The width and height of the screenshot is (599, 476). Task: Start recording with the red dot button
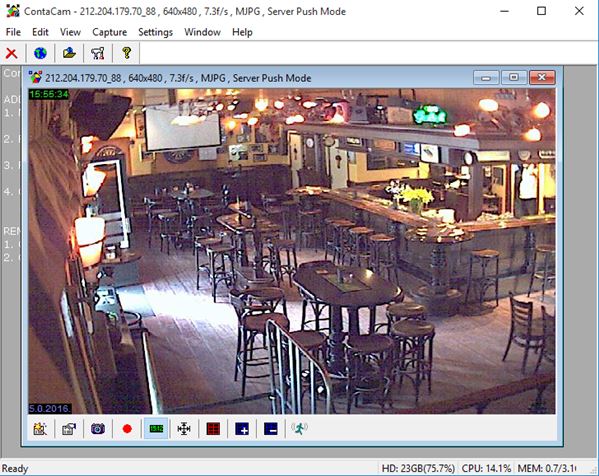pyautogui.click(x=127, y=429)
